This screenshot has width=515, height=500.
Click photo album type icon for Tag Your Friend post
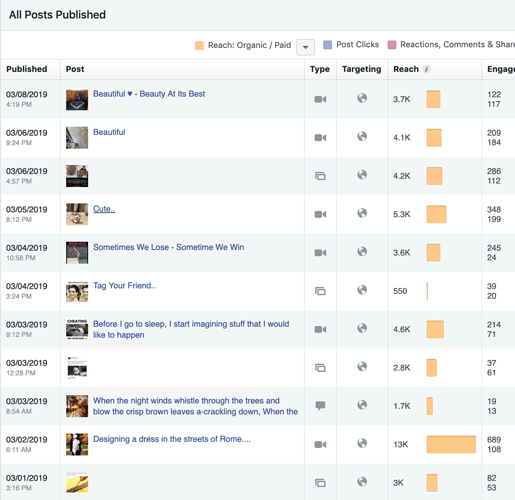pyautogui.click(x=320, y=291)
